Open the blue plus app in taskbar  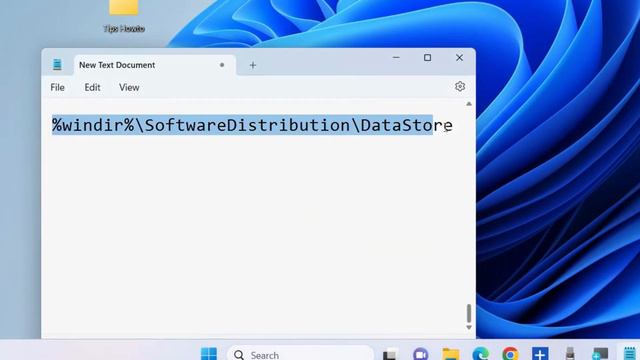540,354
